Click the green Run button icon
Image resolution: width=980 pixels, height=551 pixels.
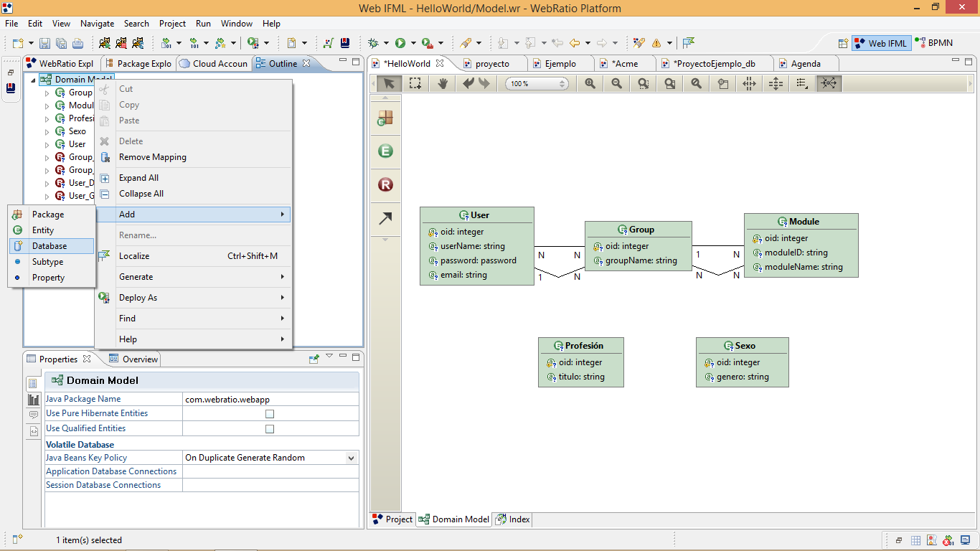click(x=400, y=43)
